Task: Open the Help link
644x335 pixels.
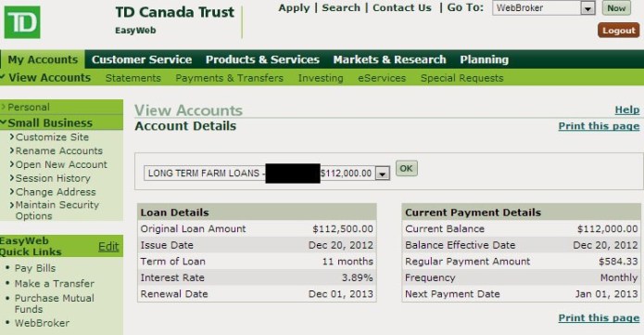Action: pos(626,110)
